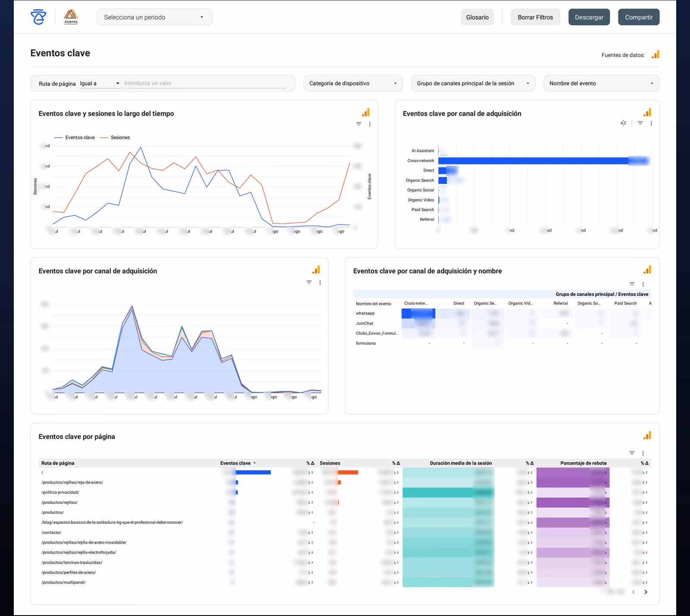Click the Borrar Filtros button
The height and width of the screenshot is (616, 690).
click(x=535, y=17)
